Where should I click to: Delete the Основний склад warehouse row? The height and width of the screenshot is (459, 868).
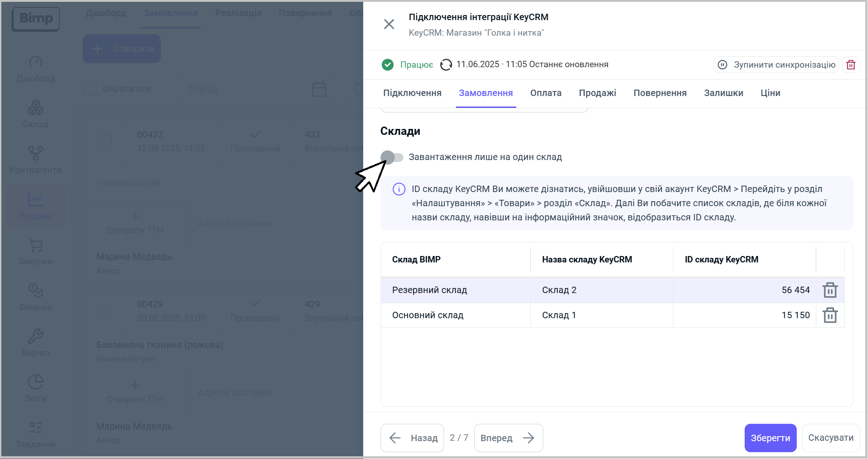pos(830,315)
